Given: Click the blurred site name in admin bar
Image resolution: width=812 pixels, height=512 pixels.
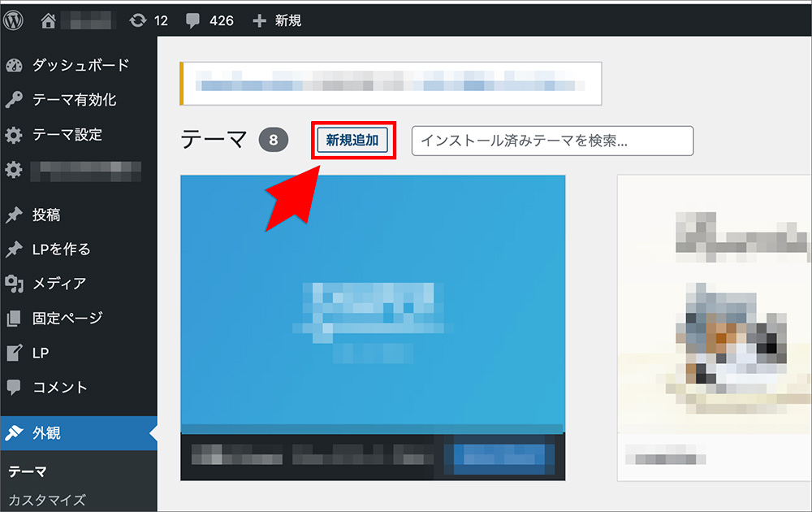Looking at the screenshot, I should 88,20.
